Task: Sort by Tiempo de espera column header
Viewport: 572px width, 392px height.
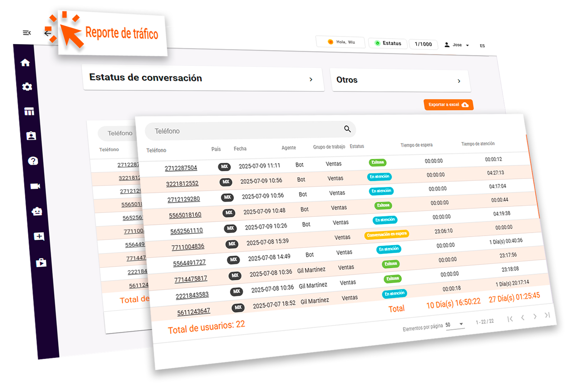Action: [x=416, y=145]
